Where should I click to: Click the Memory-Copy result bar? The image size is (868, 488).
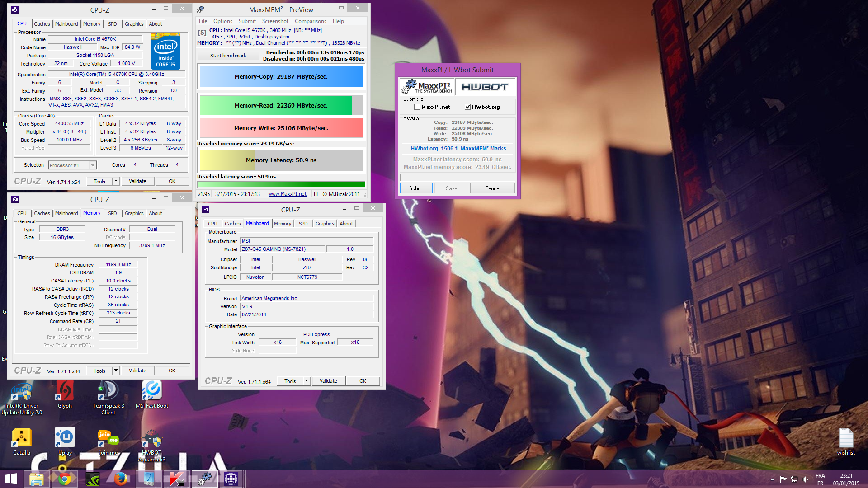(x=281, y=77)
